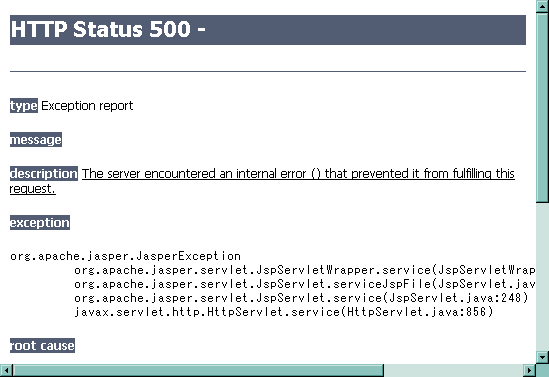The width and height of the screenshot is (549, 377).
Task: Click the vertical scrollbar down arrow
Action: [x=542, y=357]
